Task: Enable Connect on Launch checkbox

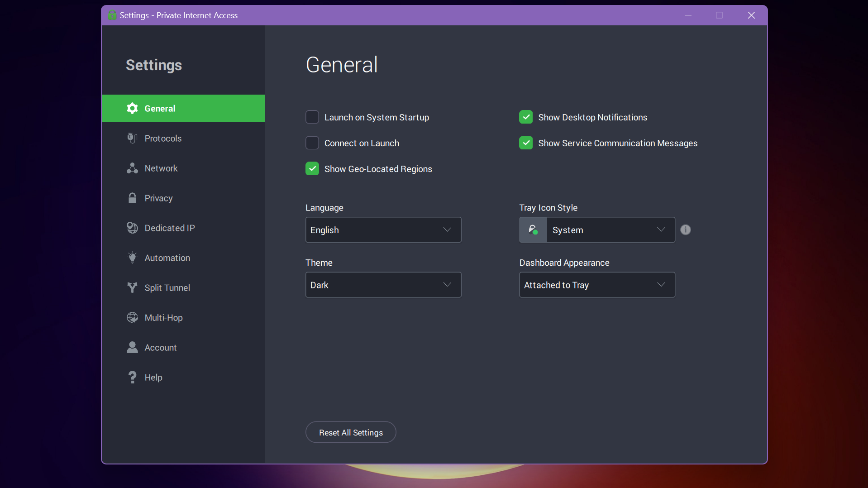Action: pyautogui.click(x=312, y=143)
